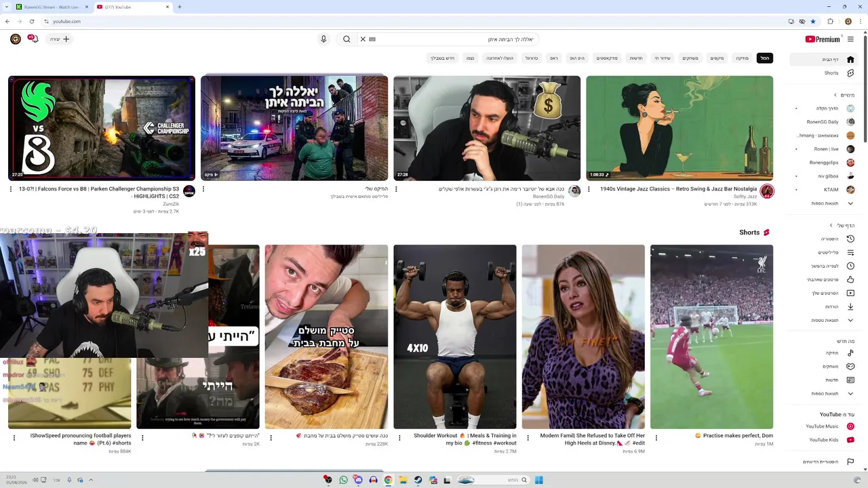The image size is (868, 488).
Task: Select the 'מוזיקה' filter chip
Action: 743,58
